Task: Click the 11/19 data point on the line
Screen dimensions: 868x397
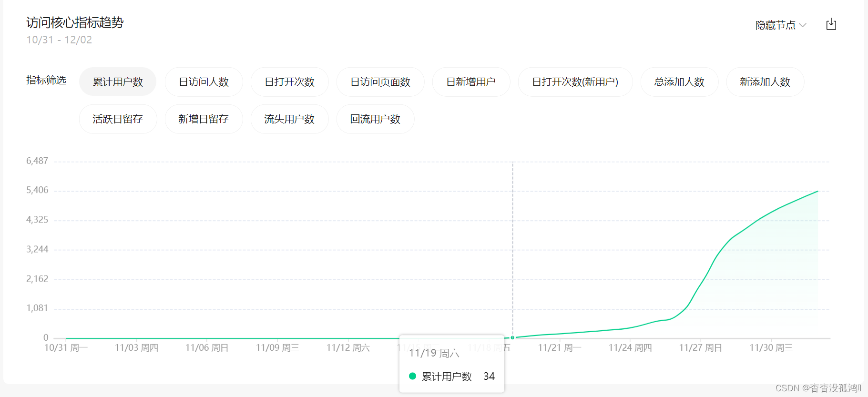Action: [512, 337]
